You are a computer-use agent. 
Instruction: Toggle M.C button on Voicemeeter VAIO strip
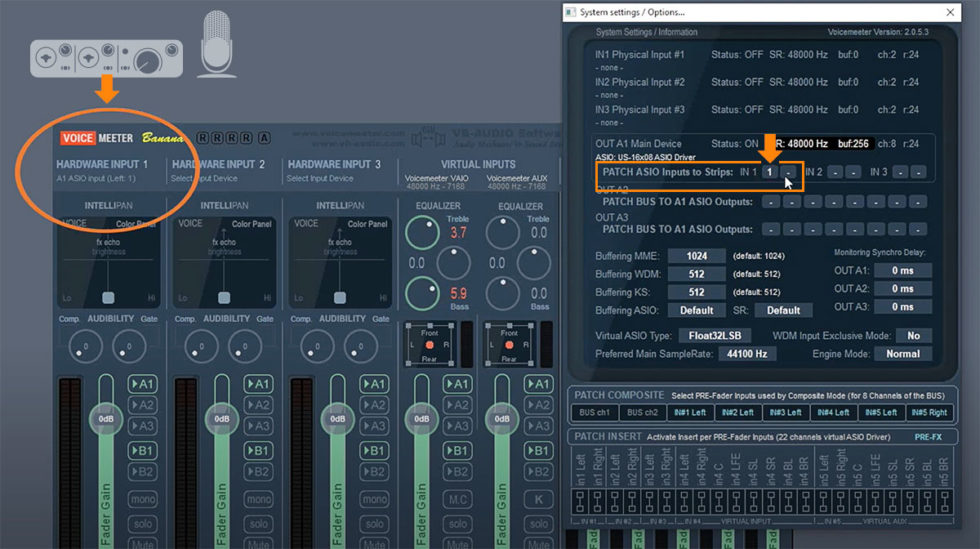pos(458,499)
